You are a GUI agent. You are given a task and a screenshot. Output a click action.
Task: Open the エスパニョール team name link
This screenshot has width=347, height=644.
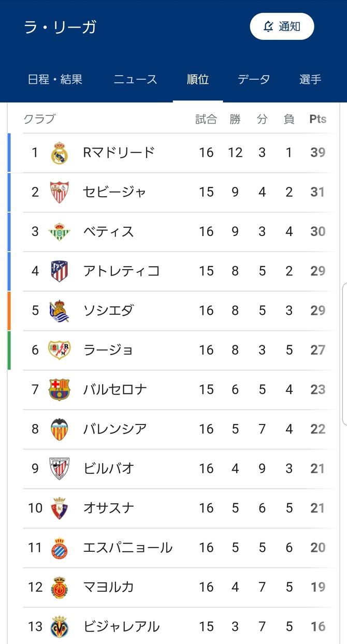128,547
